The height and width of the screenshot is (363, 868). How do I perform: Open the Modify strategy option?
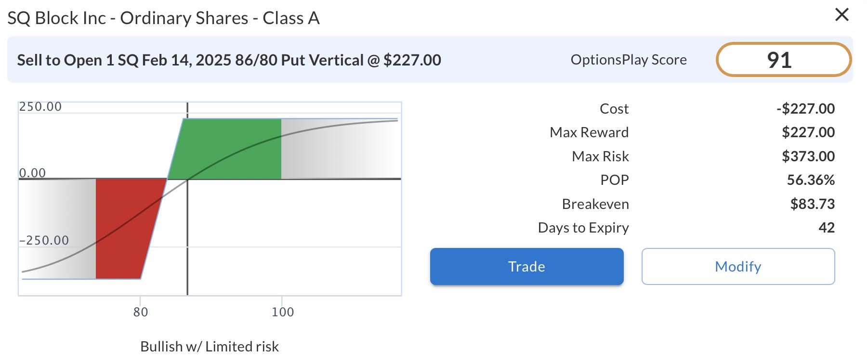[x=737, y=267]
